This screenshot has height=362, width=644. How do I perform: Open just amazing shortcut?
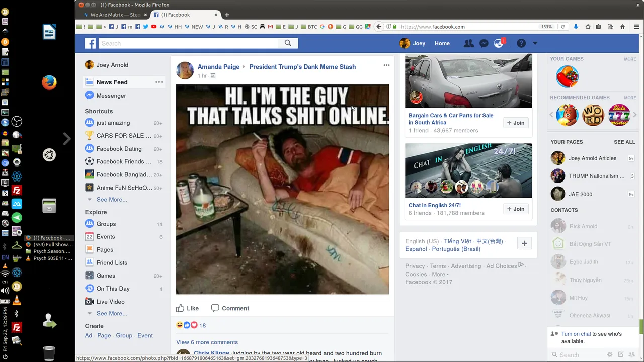113,123
